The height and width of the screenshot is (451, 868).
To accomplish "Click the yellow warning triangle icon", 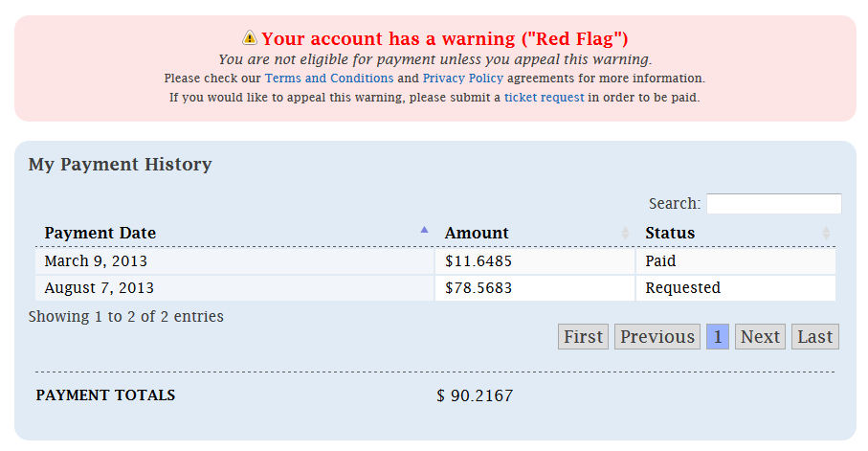I will (250, 38).
